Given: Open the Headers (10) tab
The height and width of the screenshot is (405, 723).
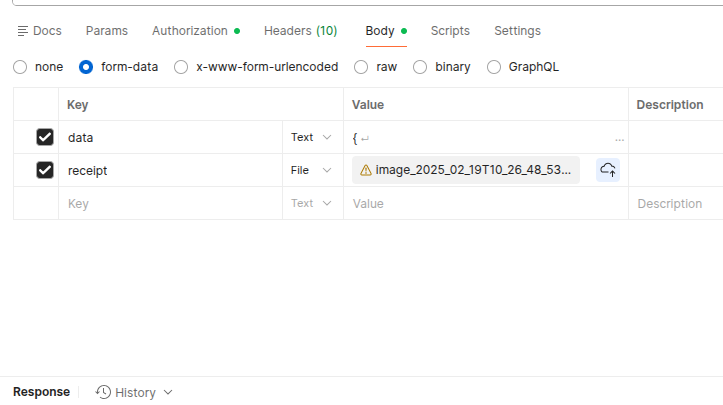Looking at the screenshot, I should 300,31.
